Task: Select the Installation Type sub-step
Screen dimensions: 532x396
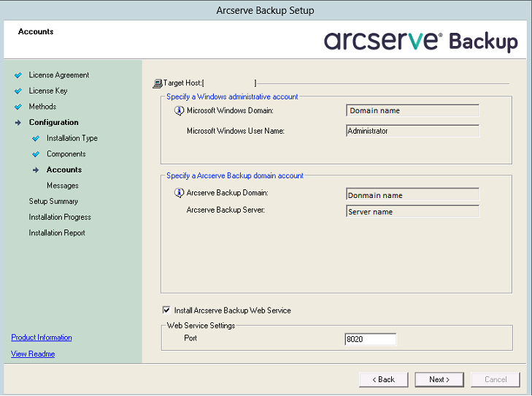Action: coord(72,138)
